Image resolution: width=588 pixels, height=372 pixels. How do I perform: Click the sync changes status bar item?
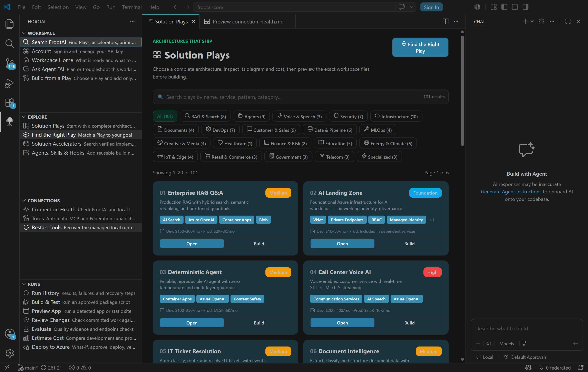tap(51, 368)
